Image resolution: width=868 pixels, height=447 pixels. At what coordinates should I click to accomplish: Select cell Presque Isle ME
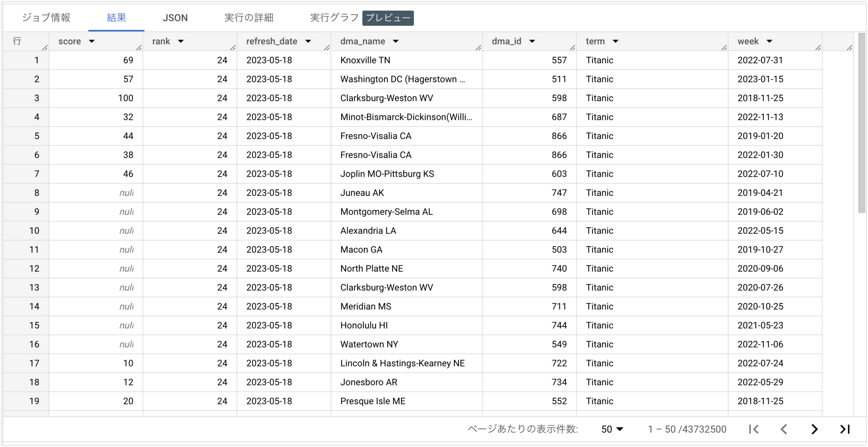pyautogui.click(x=406, y=401)
